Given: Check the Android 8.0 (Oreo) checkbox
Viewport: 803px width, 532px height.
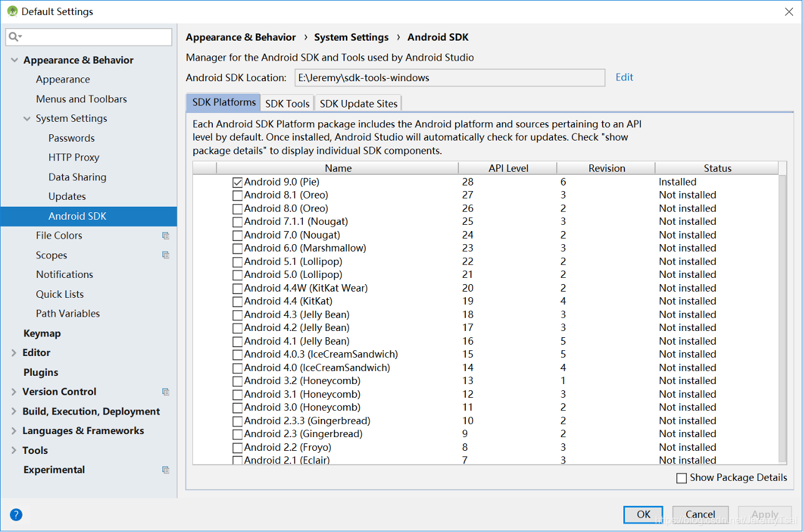Looking at the screenshot, I should click(x=237, y=209).
